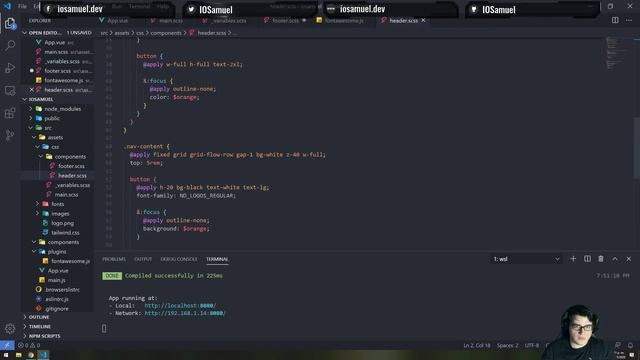Open the localhost:8080 link in terminal
The height and width of the screenshot is (360, 640).
(x=180, y=305)
